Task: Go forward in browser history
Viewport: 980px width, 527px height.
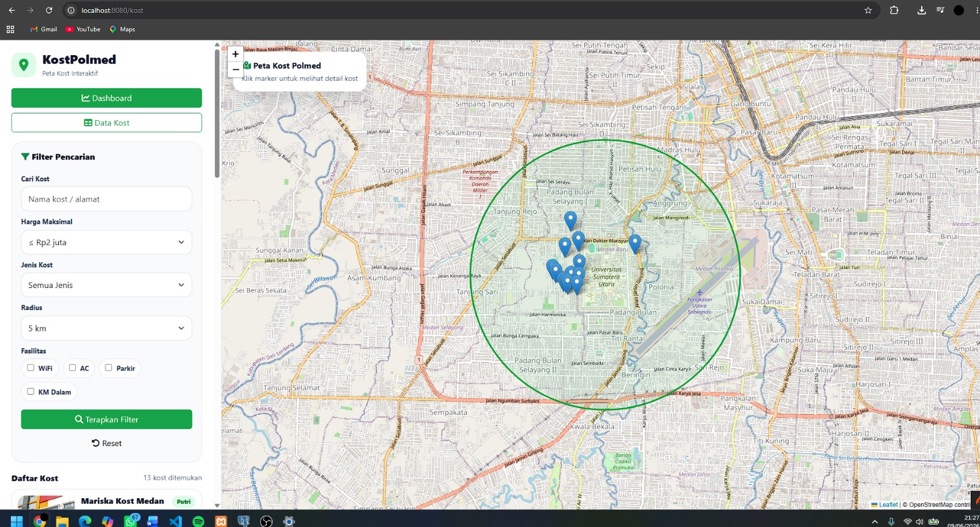Action: pos(30,10)
